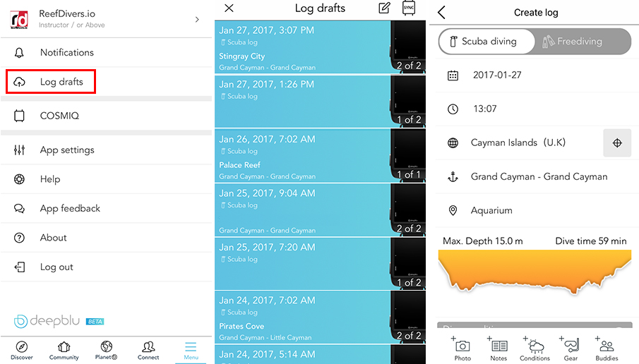Open About menu entry
The height and width of the screenshot is (364, 639).
(x=106, y=238)
